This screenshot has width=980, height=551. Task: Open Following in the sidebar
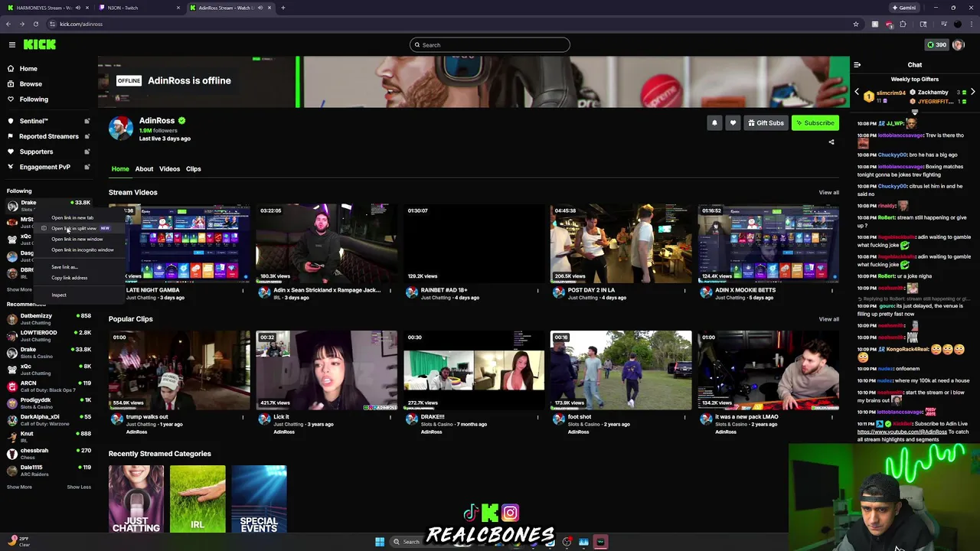(34, 99)
